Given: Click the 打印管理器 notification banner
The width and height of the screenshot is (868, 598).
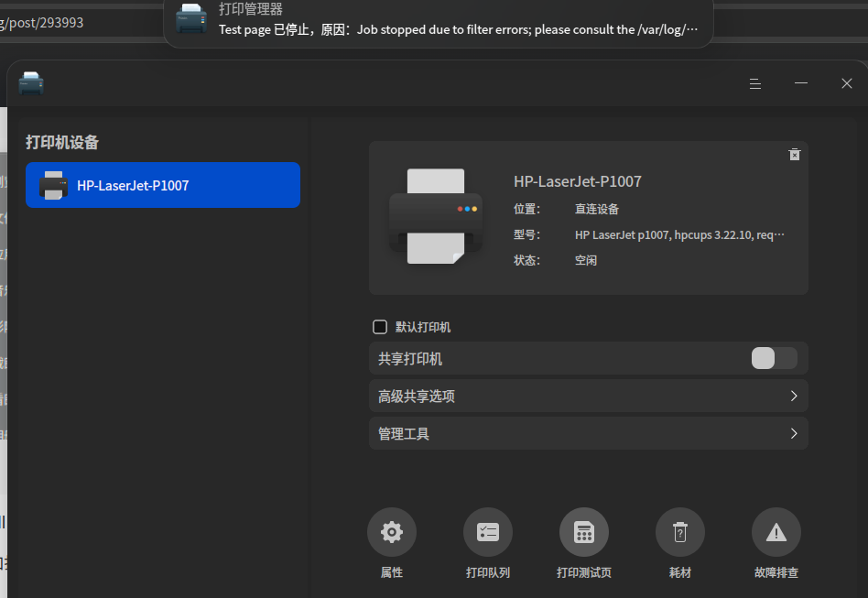Looking at the screenshot, I should point(438,23).
